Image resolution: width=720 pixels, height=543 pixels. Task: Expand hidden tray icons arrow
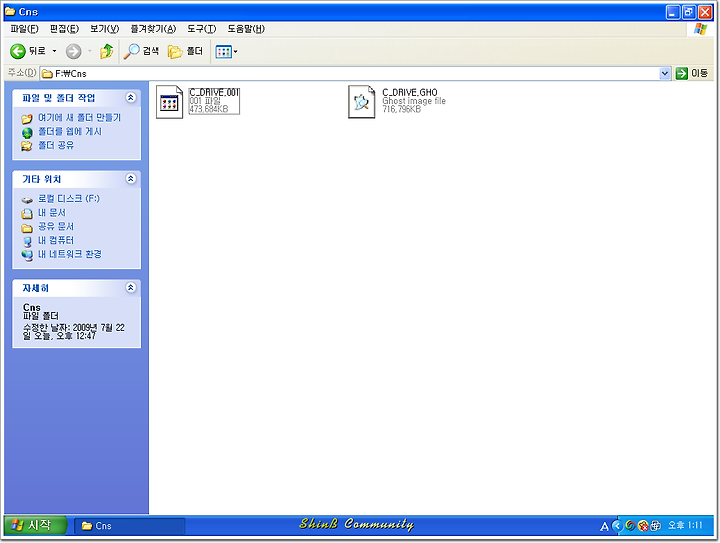(x=617, y=526)
